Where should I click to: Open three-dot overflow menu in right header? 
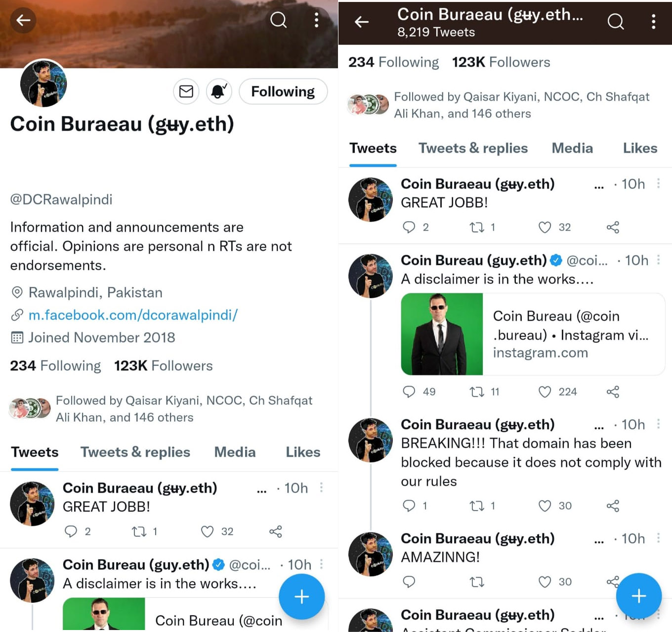(x=653, y=22)
